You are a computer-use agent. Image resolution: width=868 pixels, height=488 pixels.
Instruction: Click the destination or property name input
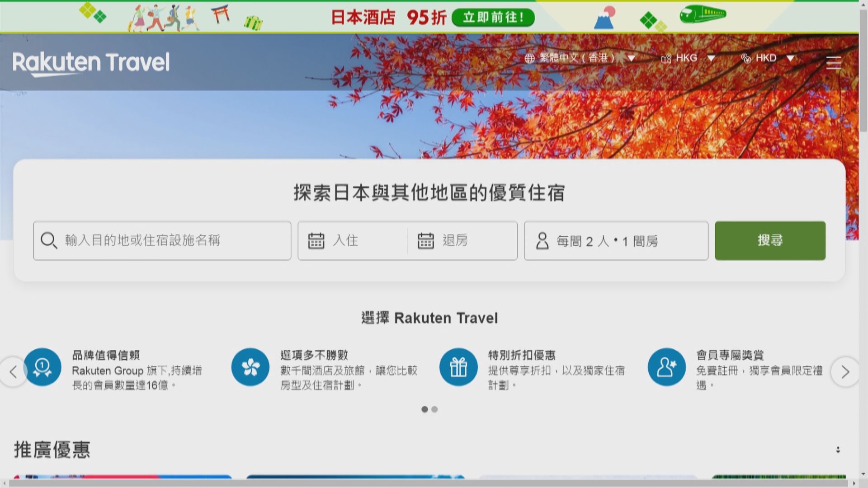(162, 240)
